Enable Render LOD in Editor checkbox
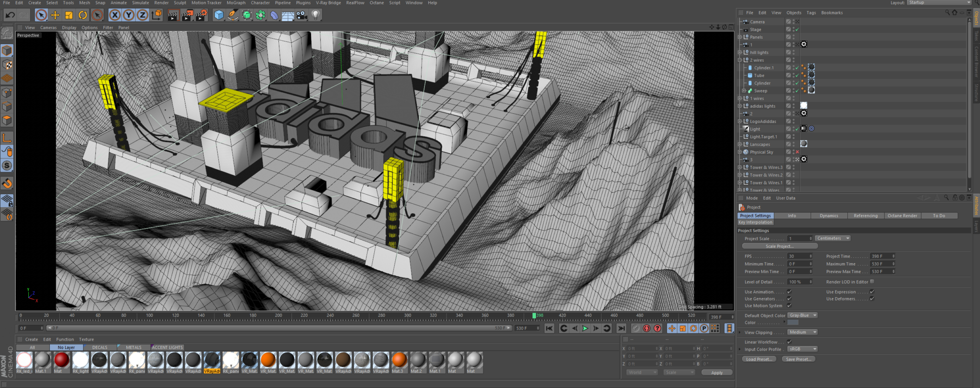 pos(872,282)
